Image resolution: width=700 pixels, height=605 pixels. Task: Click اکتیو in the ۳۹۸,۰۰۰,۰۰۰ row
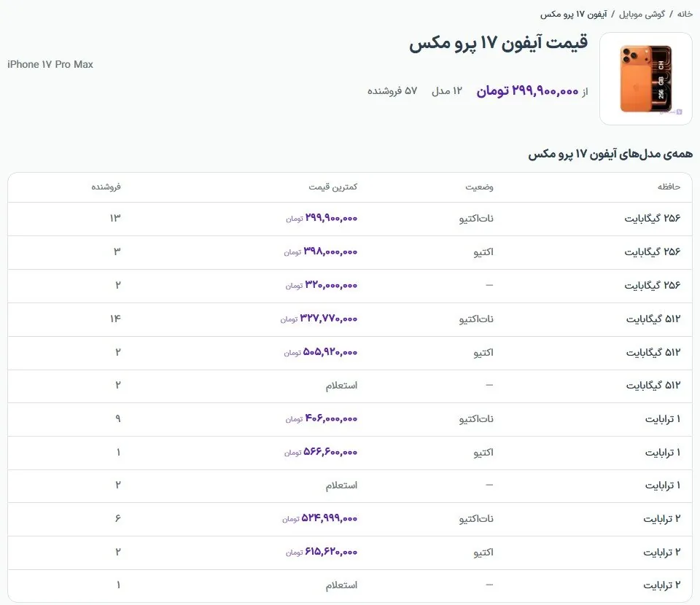tap(483, 251)
